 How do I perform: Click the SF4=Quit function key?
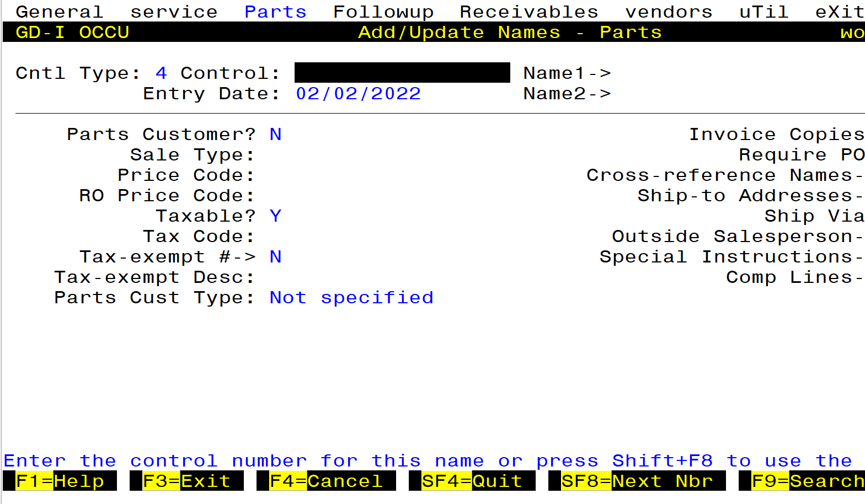pos(472,481)
